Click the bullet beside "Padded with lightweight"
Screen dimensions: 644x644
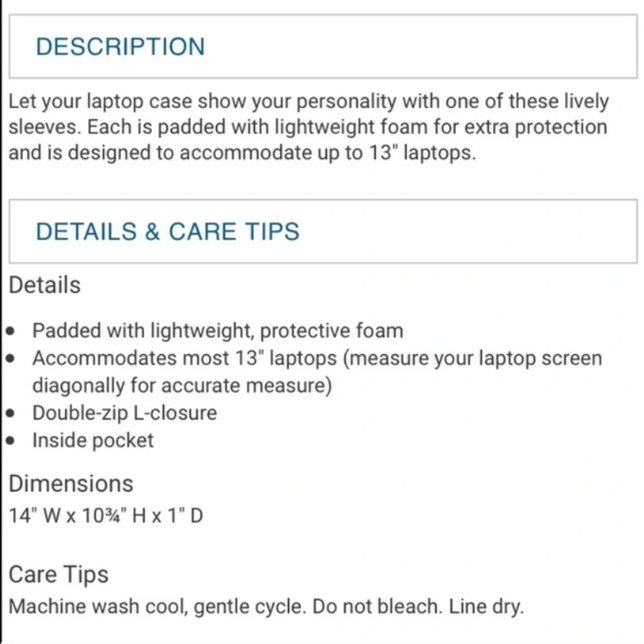point(12,332)
